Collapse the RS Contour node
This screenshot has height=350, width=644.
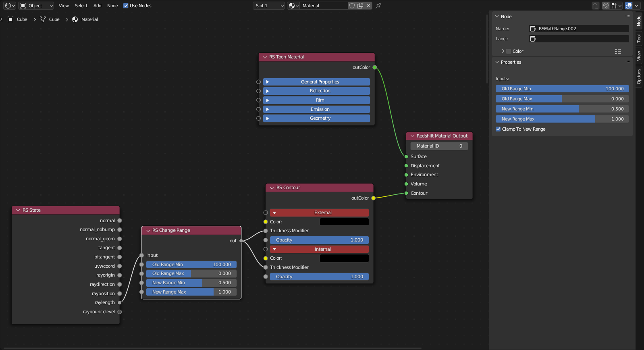pyautogui.click(x=272, y=187)
